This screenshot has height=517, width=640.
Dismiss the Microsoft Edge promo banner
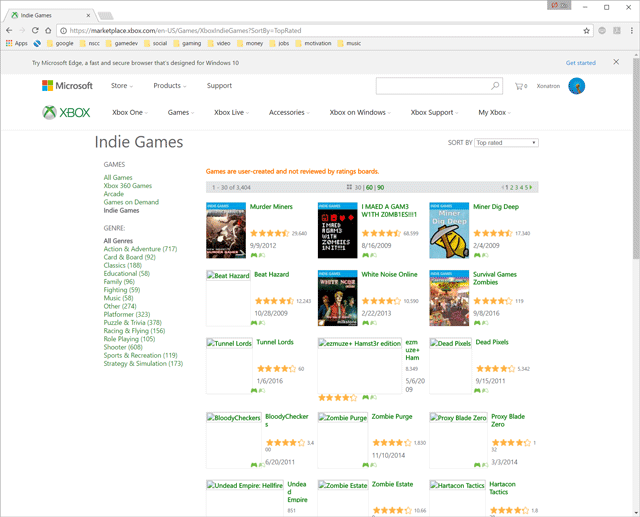coord(616,62)
